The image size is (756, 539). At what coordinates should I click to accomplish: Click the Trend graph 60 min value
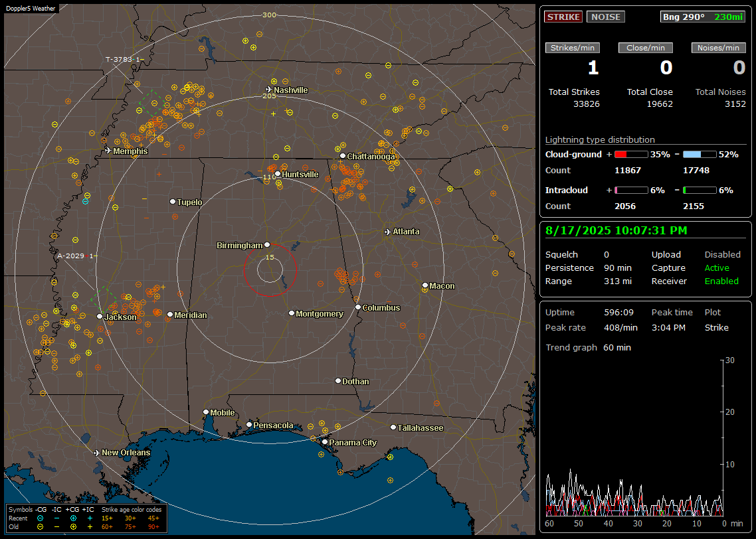click(616, 348)
